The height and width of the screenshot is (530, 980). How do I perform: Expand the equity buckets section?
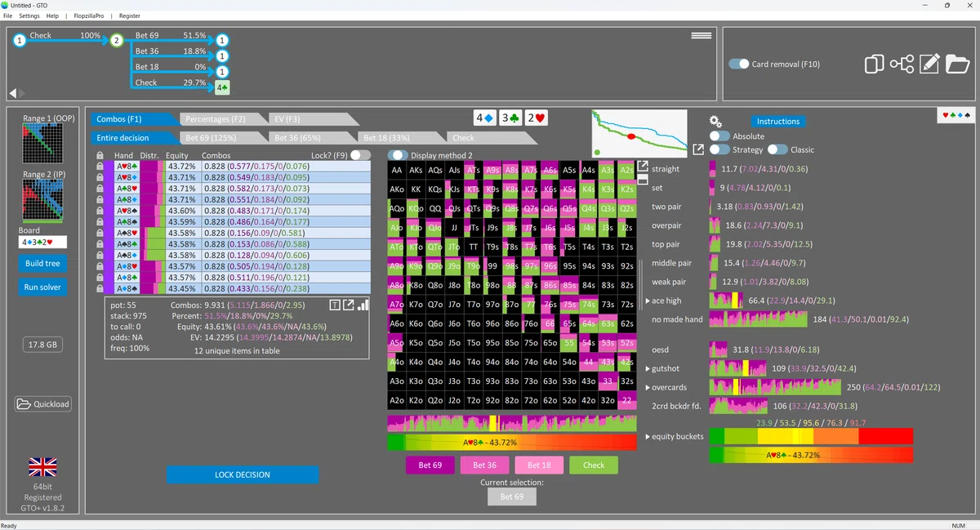tap(648, 437)
